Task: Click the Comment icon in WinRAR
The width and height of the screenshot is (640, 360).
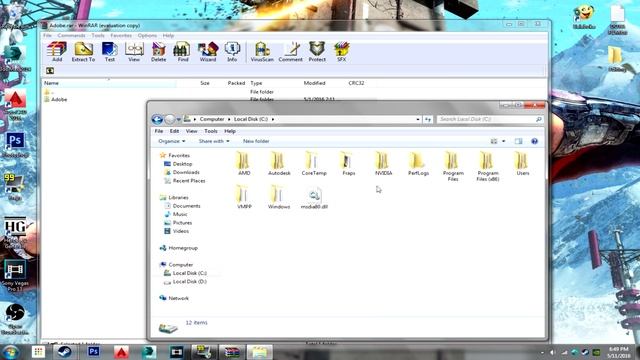Action: point(291,52)
